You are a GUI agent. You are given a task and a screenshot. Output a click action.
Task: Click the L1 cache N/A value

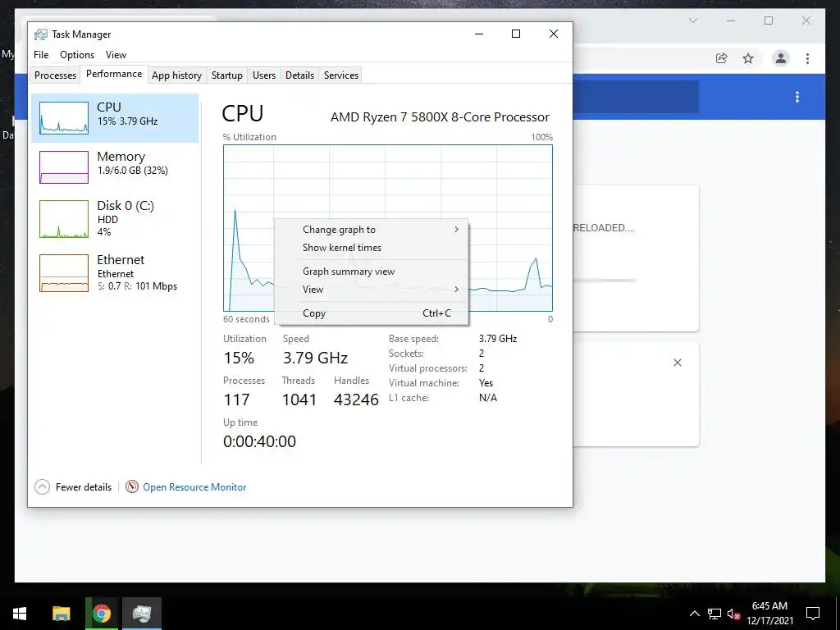[x=488, y=398]
